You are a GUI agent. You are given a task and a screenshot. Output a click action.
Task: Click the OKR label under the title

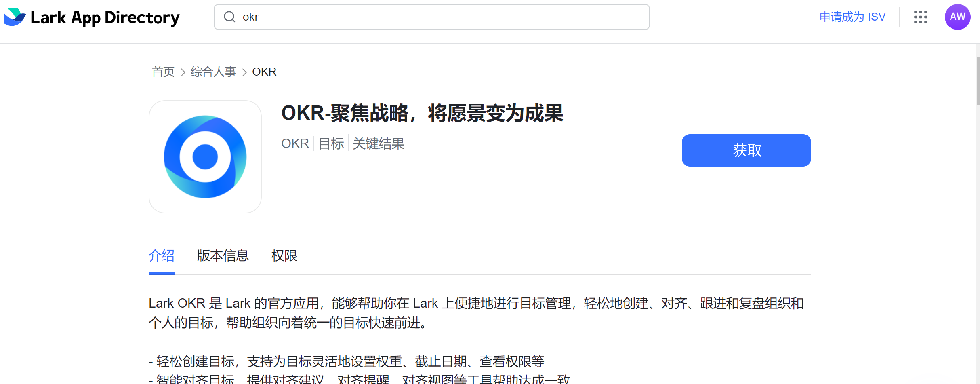tap(295, 143)
